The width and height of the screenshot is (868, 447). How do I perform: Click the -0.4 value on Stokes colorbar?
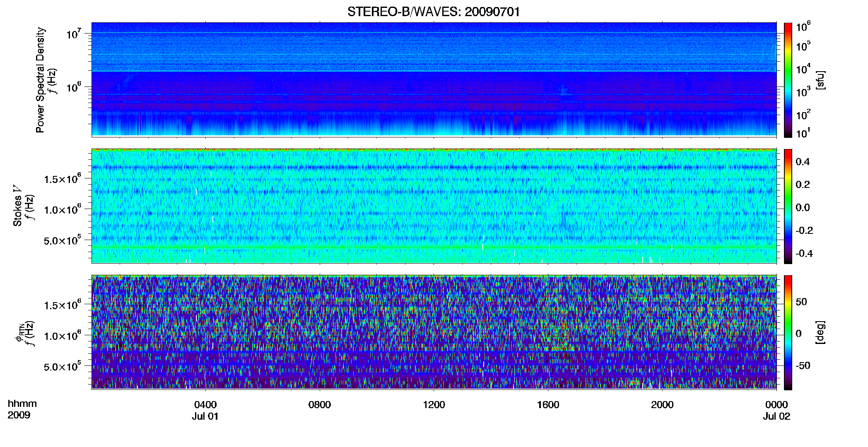point(804,253)
